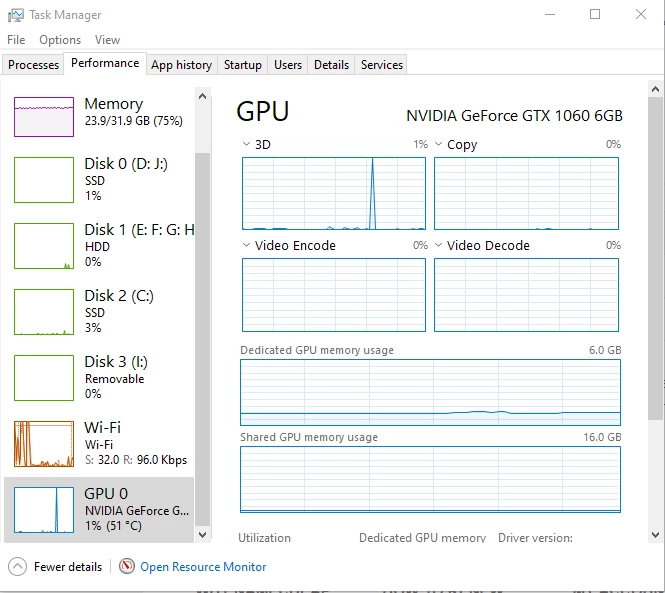This screenshot has width=665, height=593.
Task: Open the File menu
Action: (16, 40)
